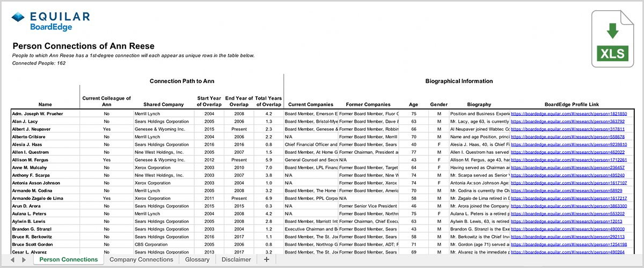Open profile link ending person=363792

[x=568, y=122]
